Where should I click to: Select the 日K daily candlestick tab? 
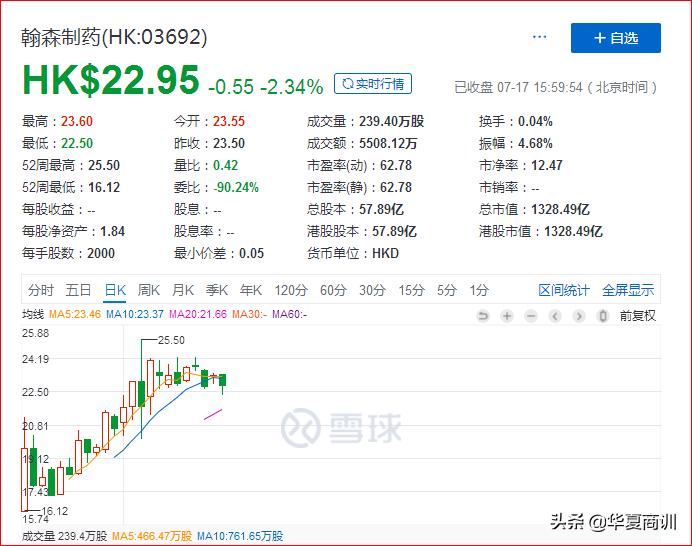point(115,290)
